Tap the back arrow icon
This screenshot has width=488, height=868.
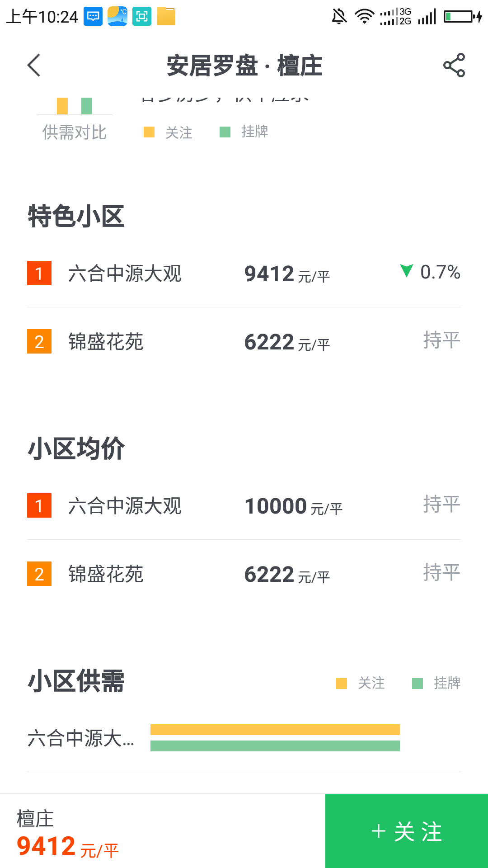34,65
